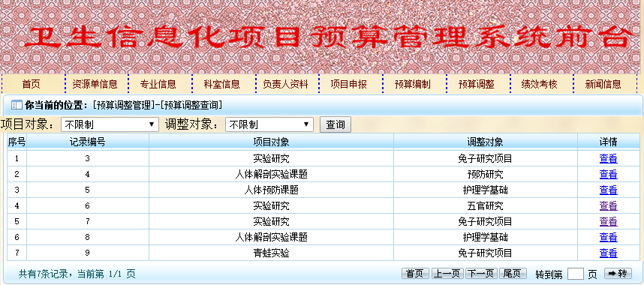644x285 pixels.
Task: Open the 资源单信息 menu item
Action: pyautogui.click(x=95, y=85)
